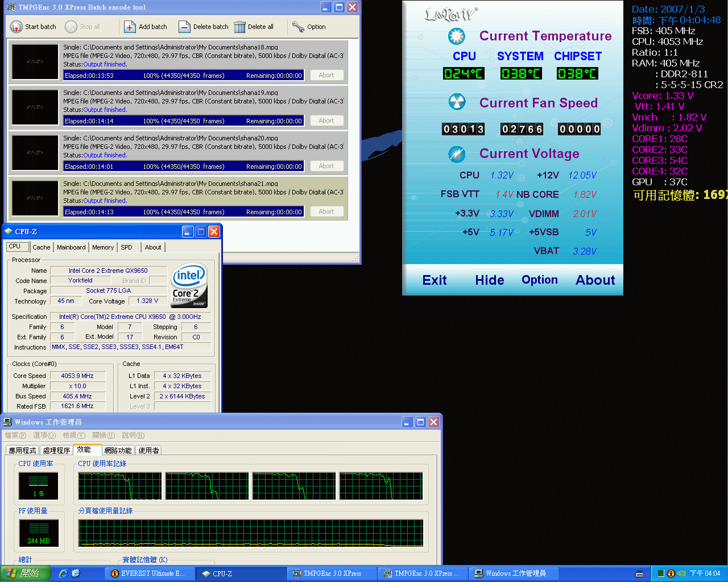Click shana19.mpg encode progress bar
The image size is (728, 582).
pos(184,120)
